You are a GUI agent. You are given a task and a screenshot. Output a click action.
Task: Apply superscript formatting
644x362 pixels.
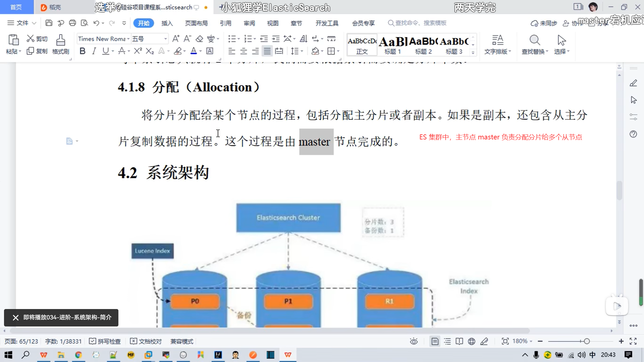tap(138, 51)
